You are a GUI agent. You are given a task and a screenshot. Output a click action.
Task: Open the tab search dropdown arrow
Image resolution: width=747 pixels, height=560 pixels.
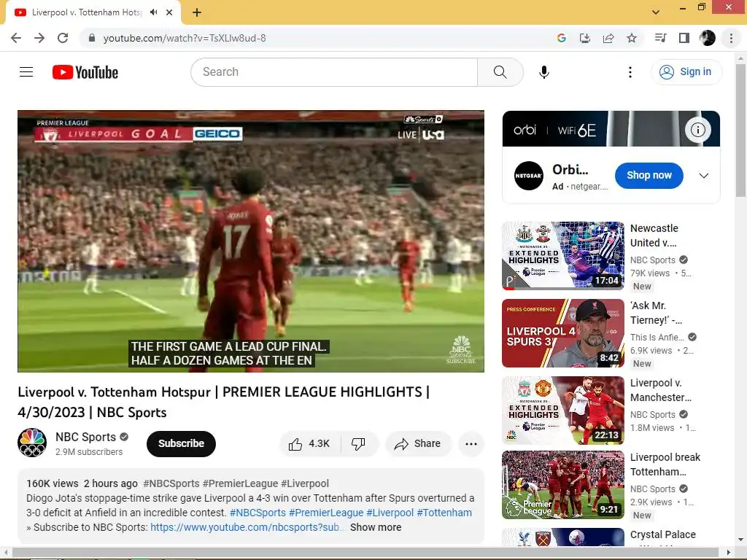pos(656,12)
